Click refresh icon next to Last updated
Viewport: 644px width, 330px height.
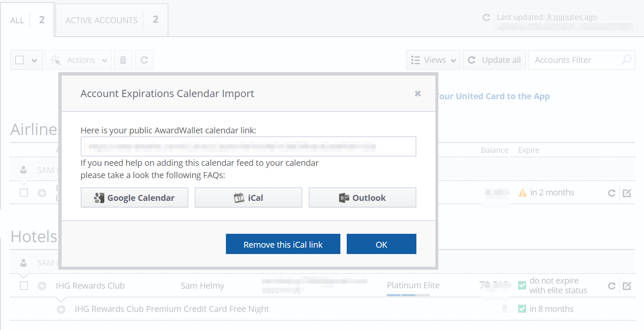pos(486,17)
